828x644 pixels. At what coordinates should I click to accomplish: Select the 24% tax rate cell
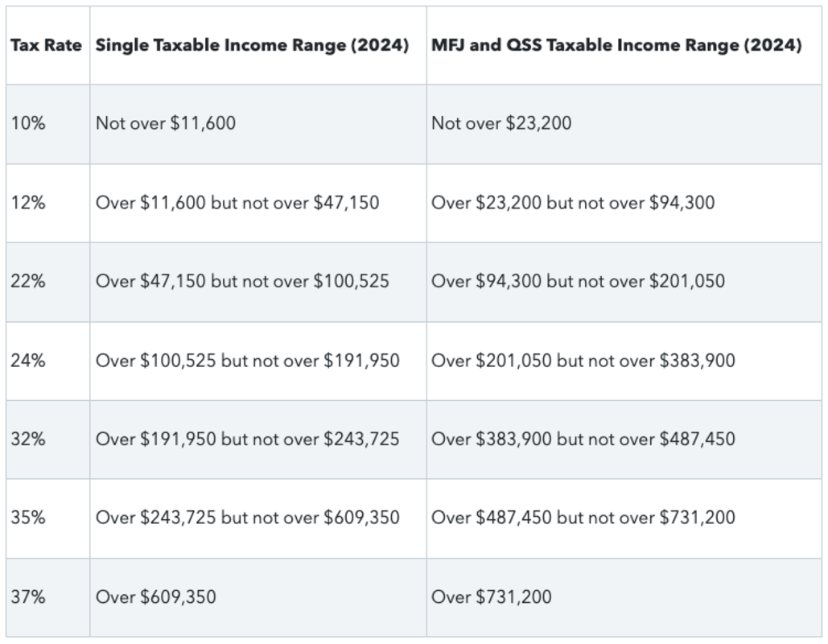29,360
